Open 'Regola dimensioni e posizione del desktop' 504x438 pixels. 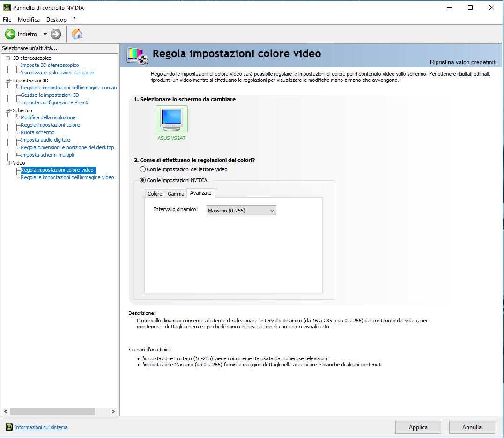click(x=67, y=147)
